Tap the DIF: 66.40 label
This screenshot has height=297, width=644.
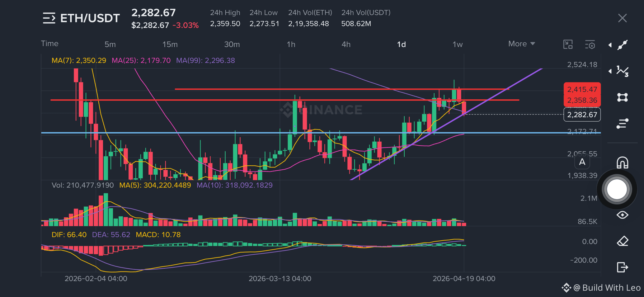coord(69,235)
